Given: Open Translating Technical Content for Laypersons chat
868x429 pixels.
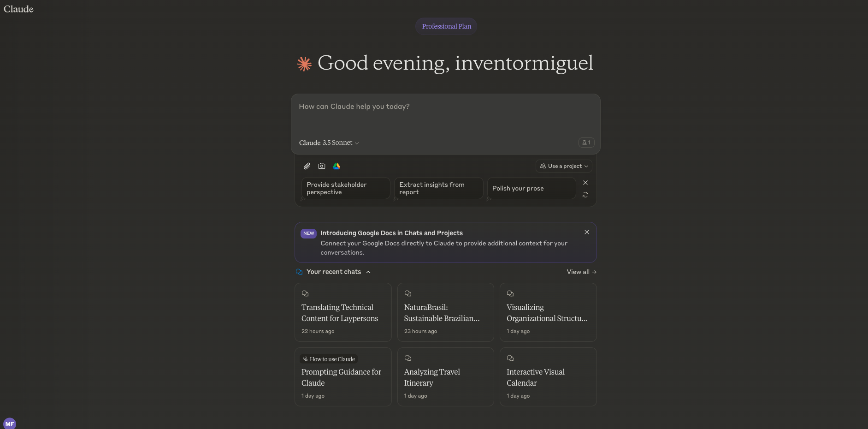Looking at the screenshot, I should click(x=343, y=312).
